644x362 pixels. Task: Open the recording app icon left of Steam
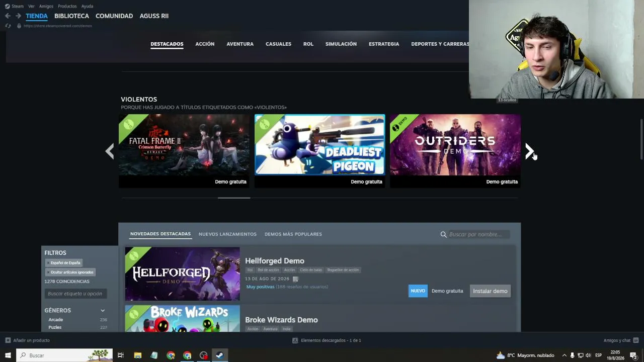[203, 355]
